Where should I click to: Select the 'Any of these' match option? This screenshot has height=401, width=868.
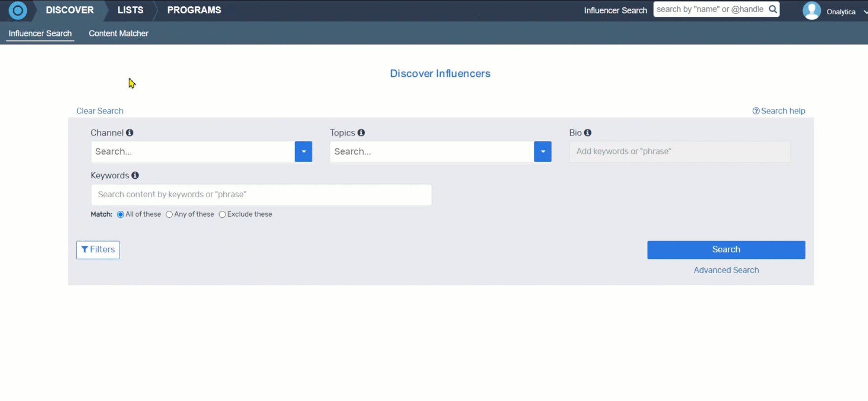[169, 214]
